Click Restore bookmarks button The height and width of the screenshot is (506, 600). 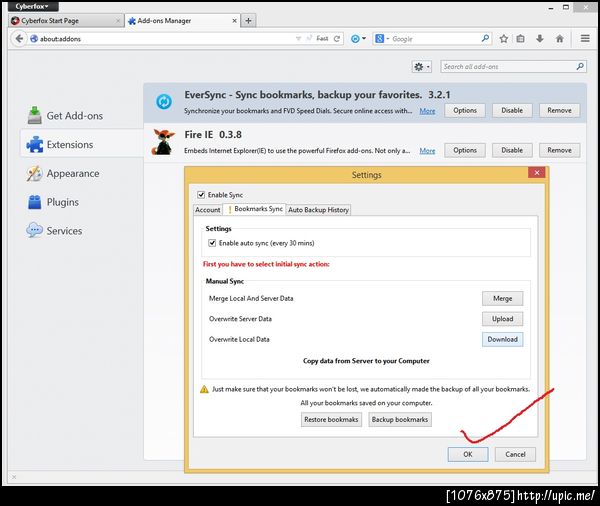coord(331,419)
